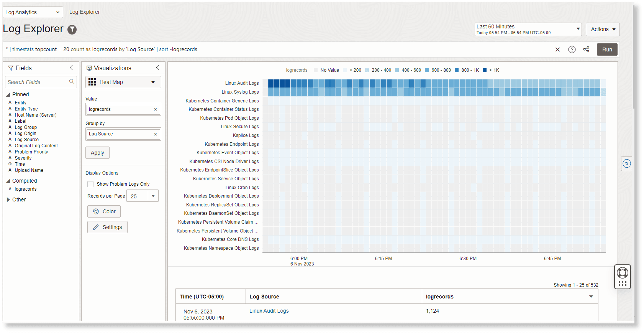Open the Heat Map visualization dropdown
Screen dimensions: 644x333
click(x=123, y=82)
